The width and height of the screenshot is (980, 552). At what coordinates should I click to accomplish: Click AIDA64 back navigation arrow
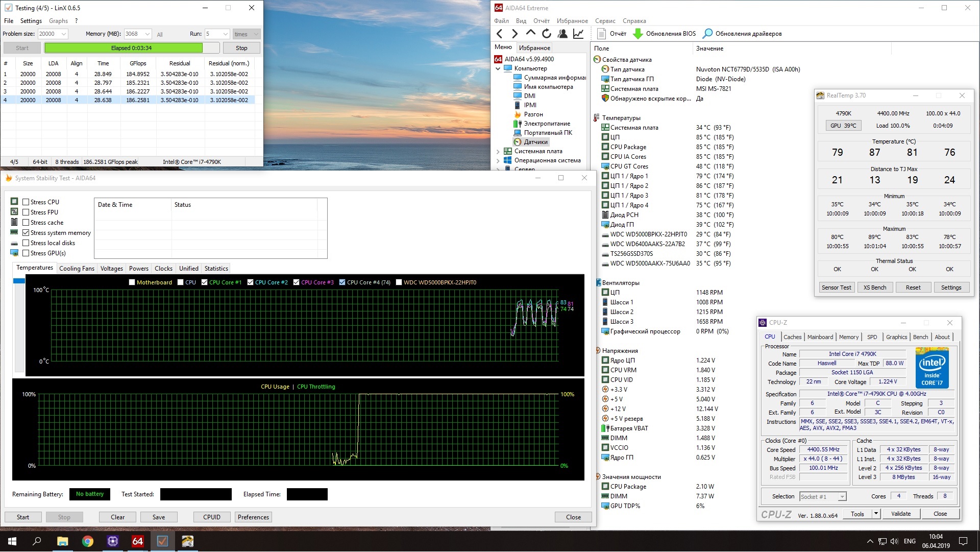499,34
